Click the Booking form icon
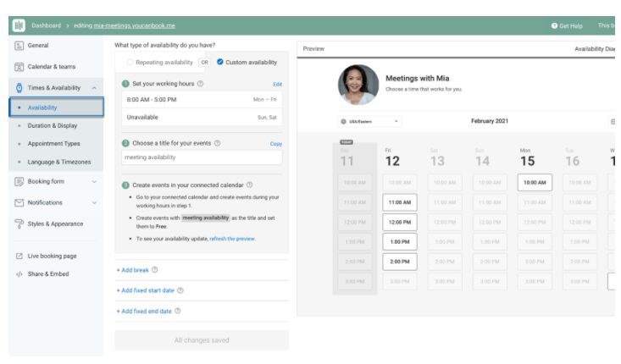Screen dimensions: 621x364 (19, 181)
